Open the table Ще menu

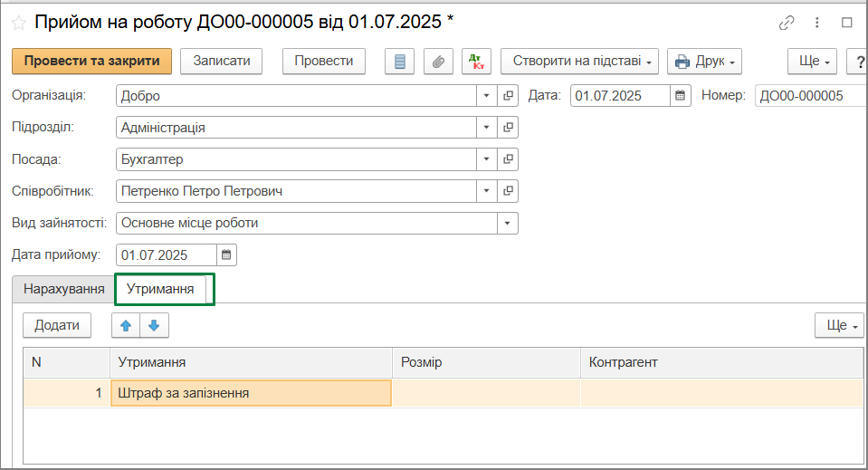pos(839,325)
